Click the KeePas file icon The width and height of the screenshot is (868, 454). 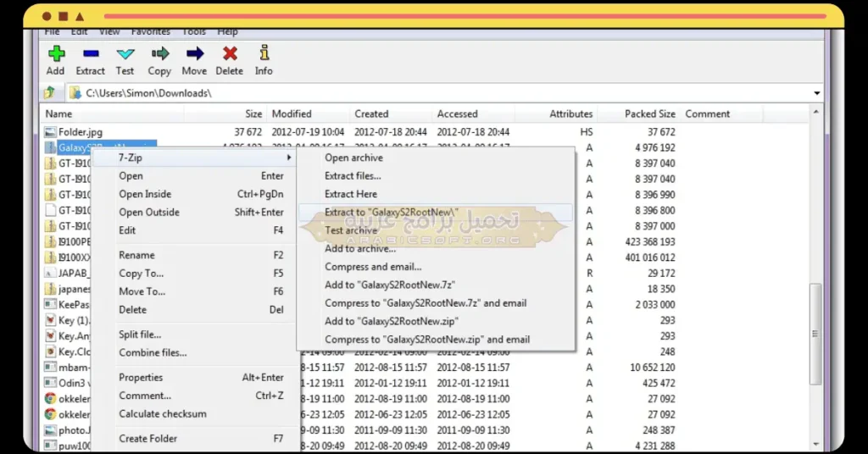50,304
